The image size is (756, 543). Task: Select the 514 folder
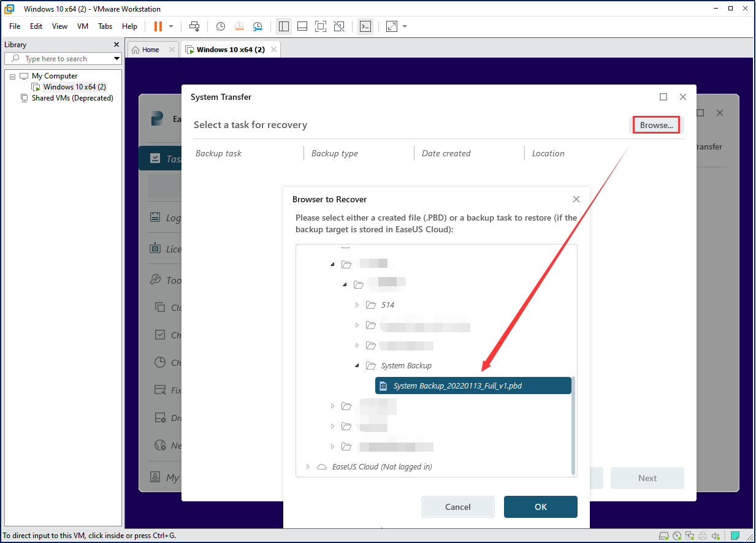coord(388,305)
